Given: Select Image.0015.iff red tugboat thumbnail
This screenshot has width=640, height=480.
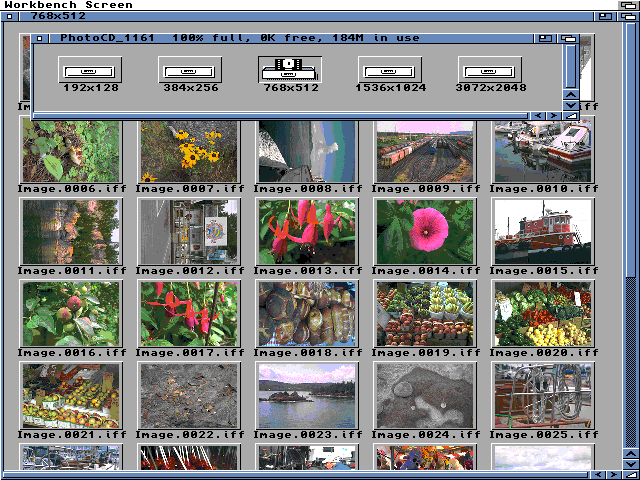Looking at the screenshot, I should tap(543, 231).
